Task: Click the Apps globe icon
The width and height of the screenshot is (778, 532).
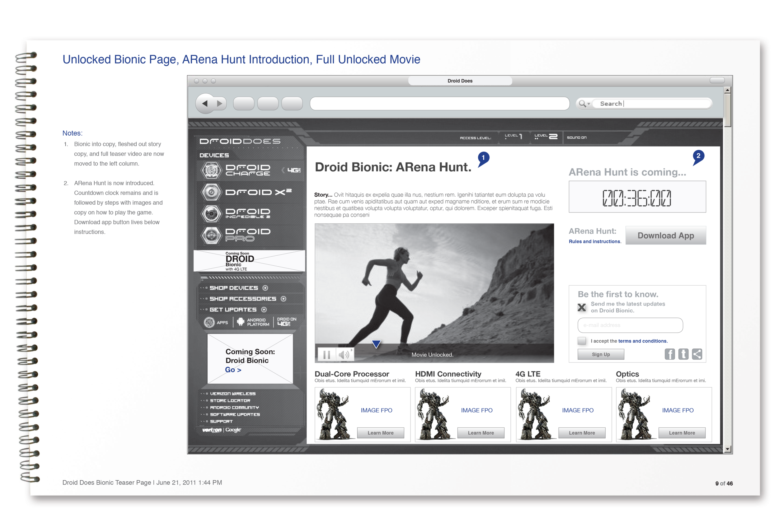Action: 209,323
